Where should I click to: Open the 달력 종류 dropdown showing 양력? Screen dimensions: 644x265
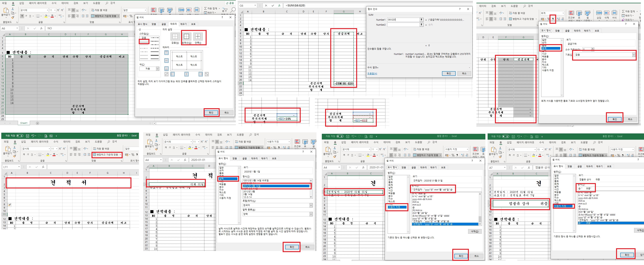tap(311, 214)
